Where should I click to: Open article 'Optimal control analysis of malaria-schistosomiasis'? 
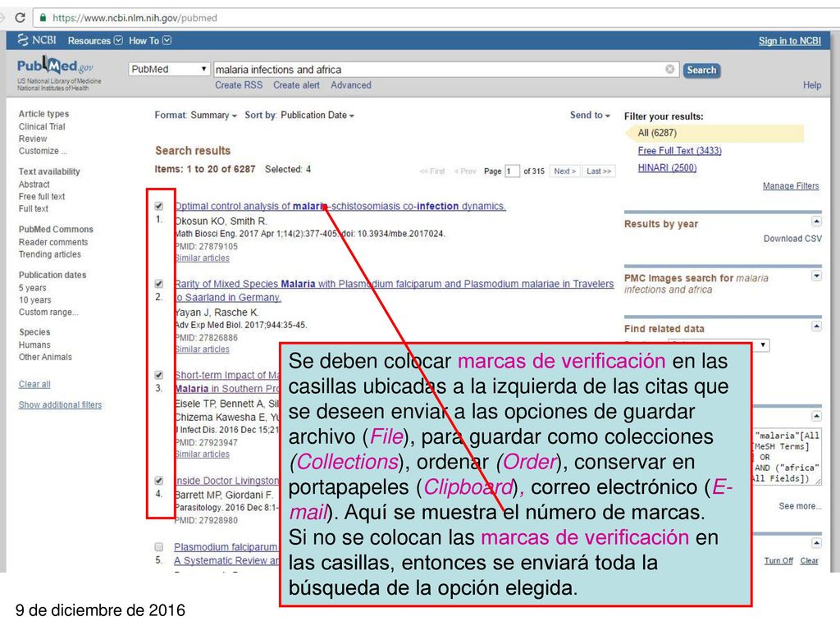[340, 206]
